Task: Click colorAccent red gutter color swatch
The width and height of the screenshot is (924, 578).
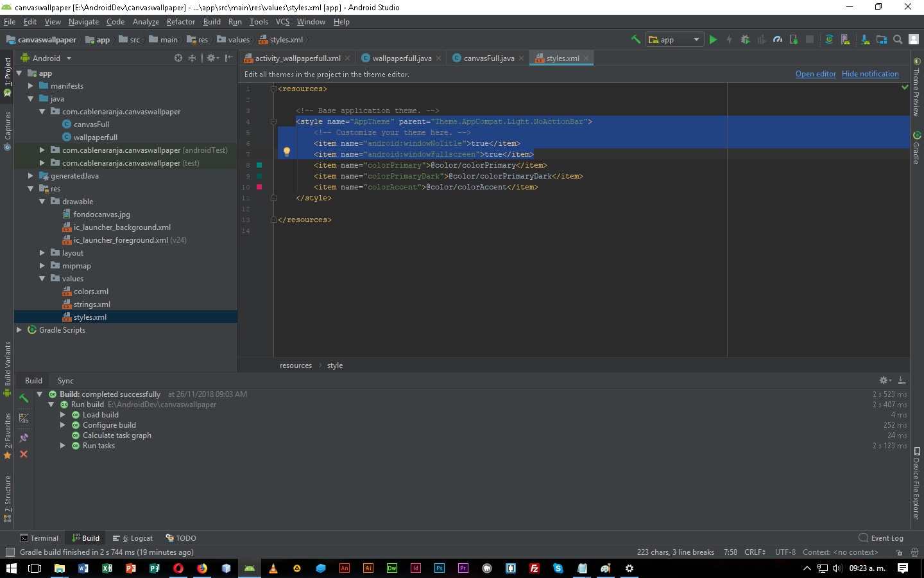Action: (259, 187)
